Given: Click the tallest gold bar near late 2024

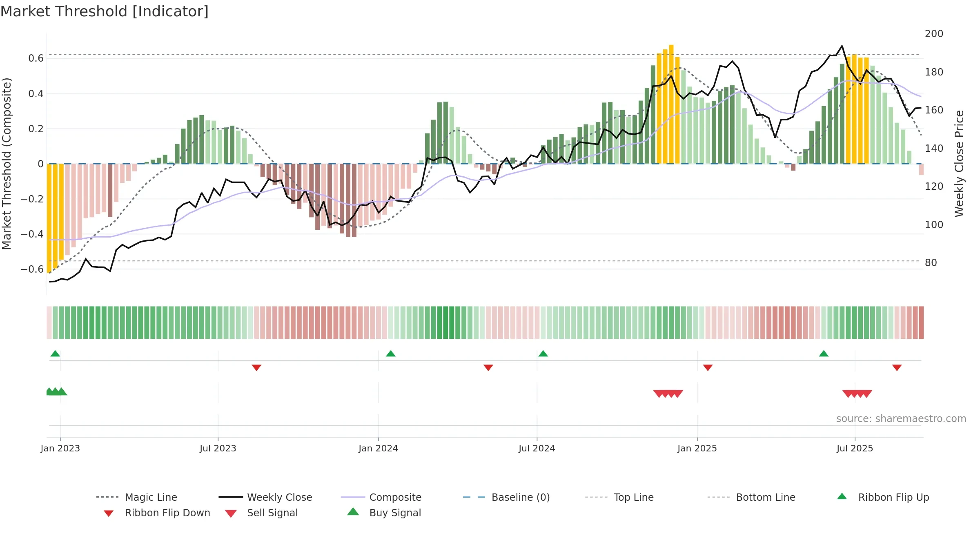Looking at the screenshot, I should [x=671, y=104].
